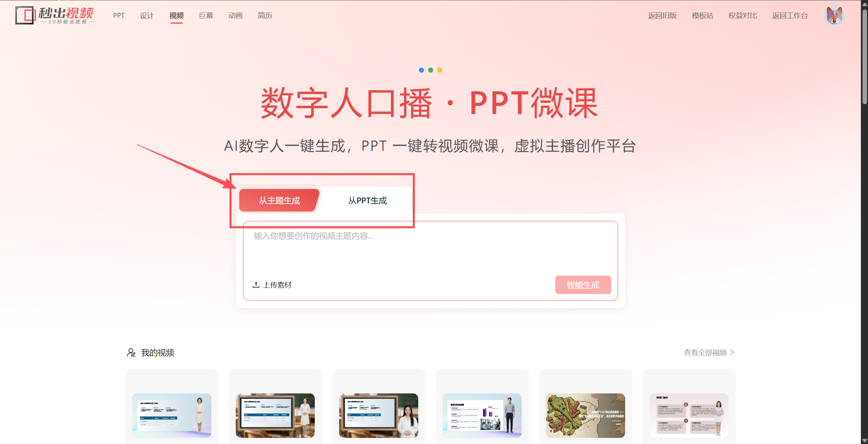Open the 权益对比 link
The width and height of the screenshot is (868, 444).
coord(742,16)
